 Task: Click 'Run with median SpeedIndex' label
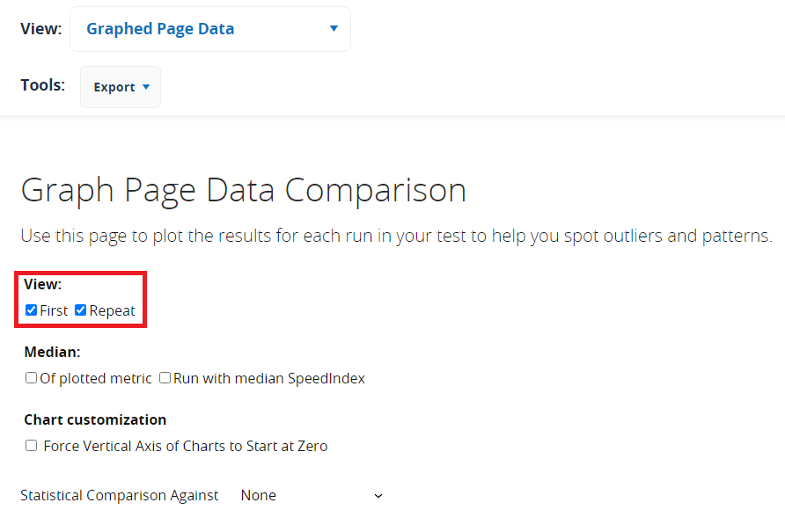coord(268,378)
